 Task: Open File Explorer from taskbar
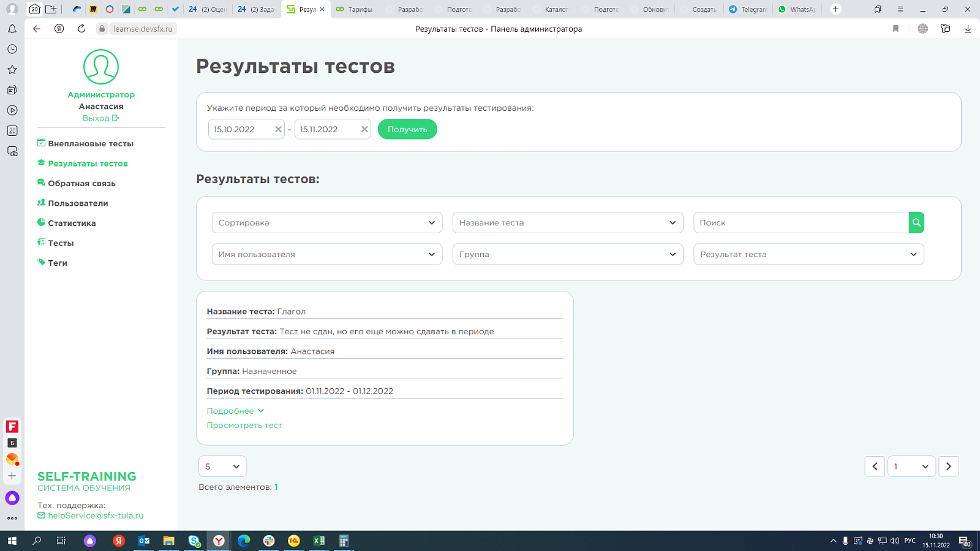[x=169, y=541]
